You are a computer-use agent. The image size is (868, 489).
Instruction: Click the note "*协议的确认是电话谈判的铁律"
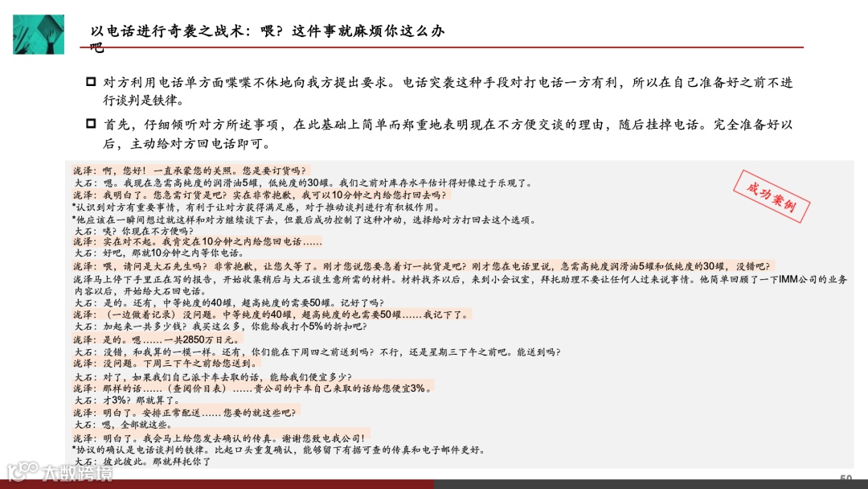tap(279, 450)
